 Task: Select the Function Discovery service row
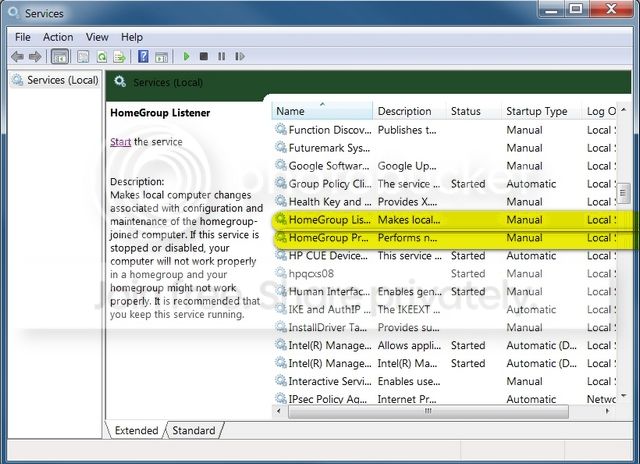pyautogui.click(x=444, y=130)
